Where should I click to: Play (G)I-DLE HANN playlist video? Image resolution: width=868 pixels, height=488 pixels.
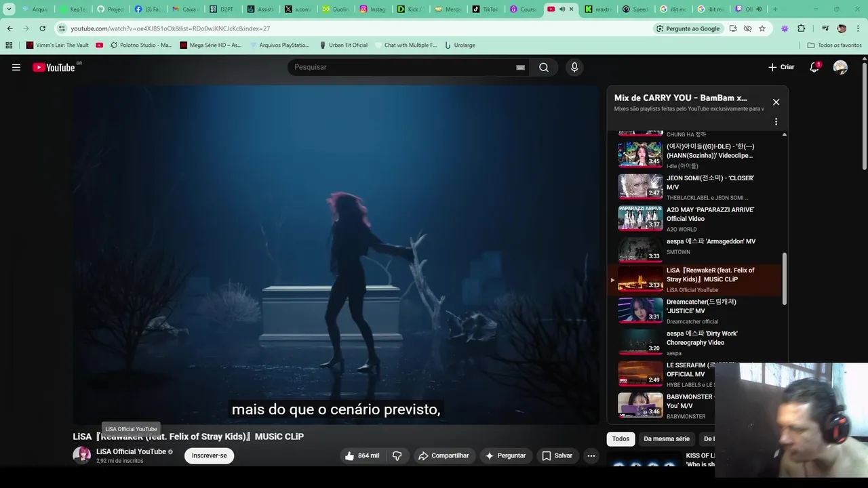640,155
